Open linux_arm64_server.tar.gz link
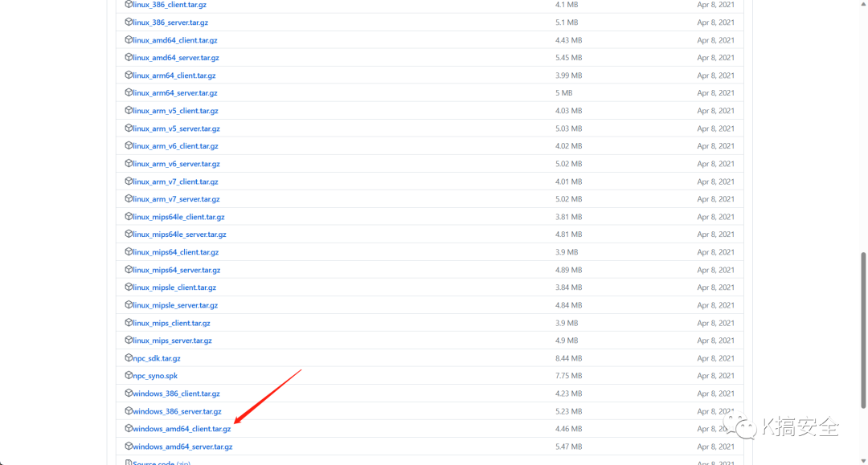Image resolution: width=868 pixels, height=465 pixels. [x=175, y=93]
